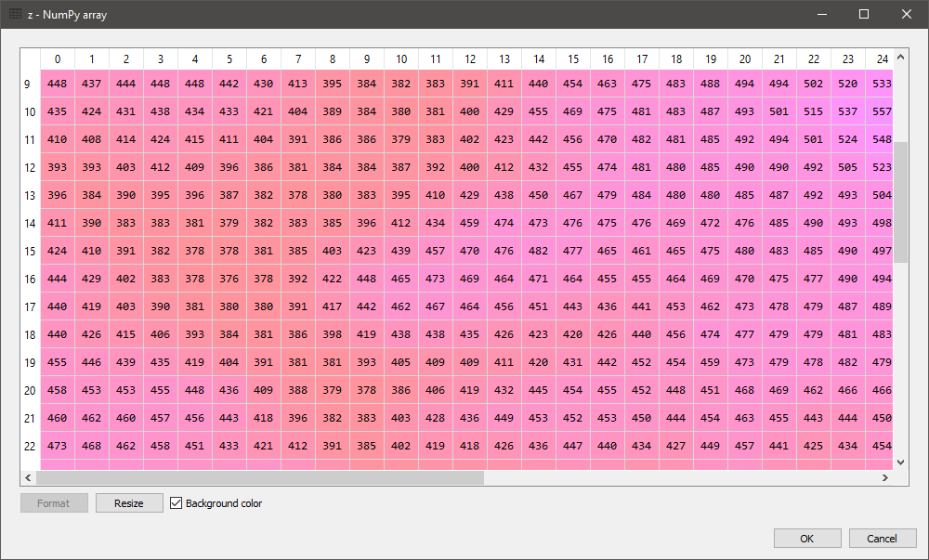Screen dimensions: 929x560
Task: Select column header 12
Action: point(470,59)
